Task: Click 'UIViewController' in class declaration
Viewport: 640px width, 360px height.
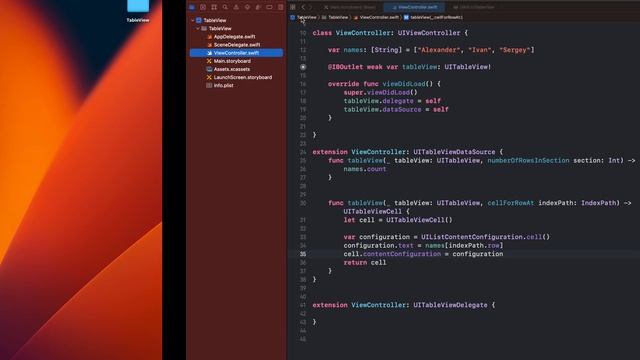Action: (429, 33)
